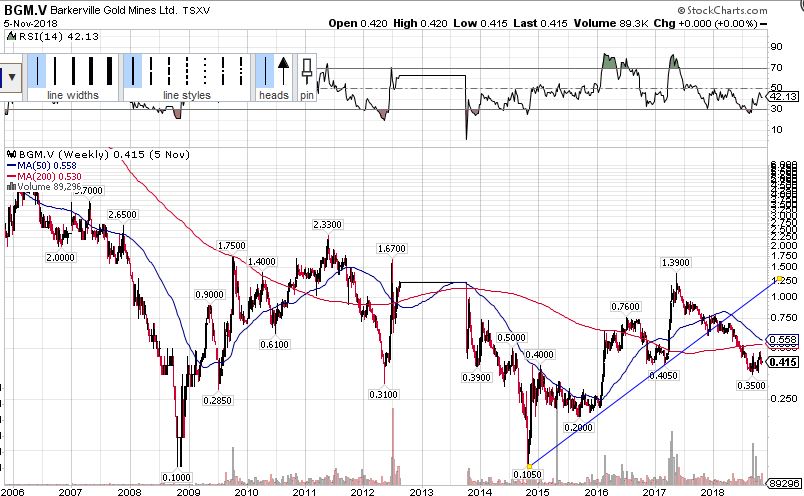Viewport: 804px width, 496px height.
Task: Click the BGM.V ticker symbol title
Action: (x=26, y=10)
